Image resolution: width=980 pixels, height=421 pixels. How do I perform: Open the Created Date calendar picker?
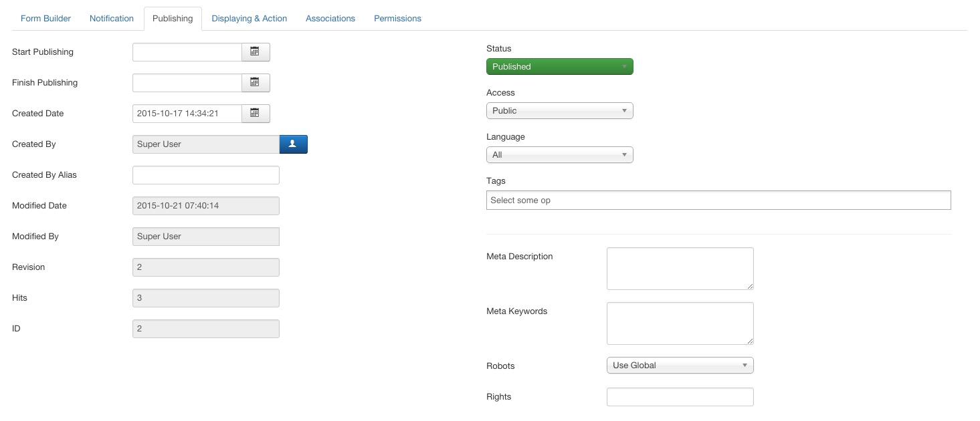tap(256, 114)
